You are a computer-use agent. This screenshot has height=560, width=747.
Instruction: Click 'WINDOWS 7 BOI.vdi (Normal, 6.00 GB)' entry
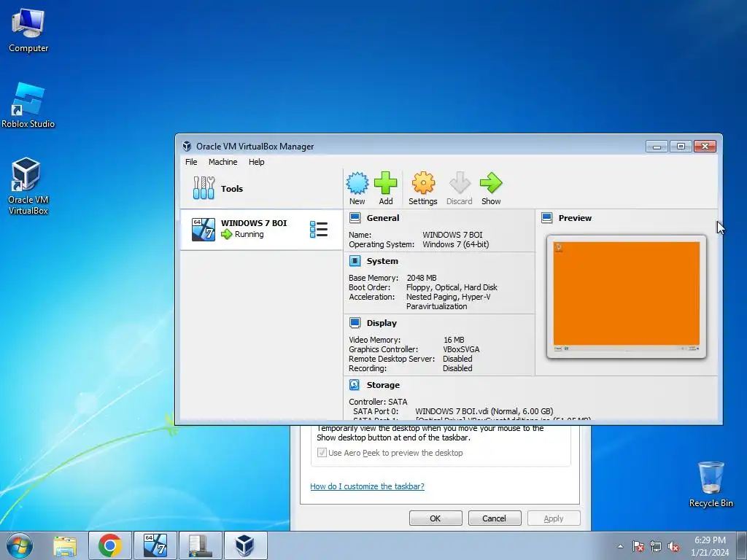[x=484, y=411]
